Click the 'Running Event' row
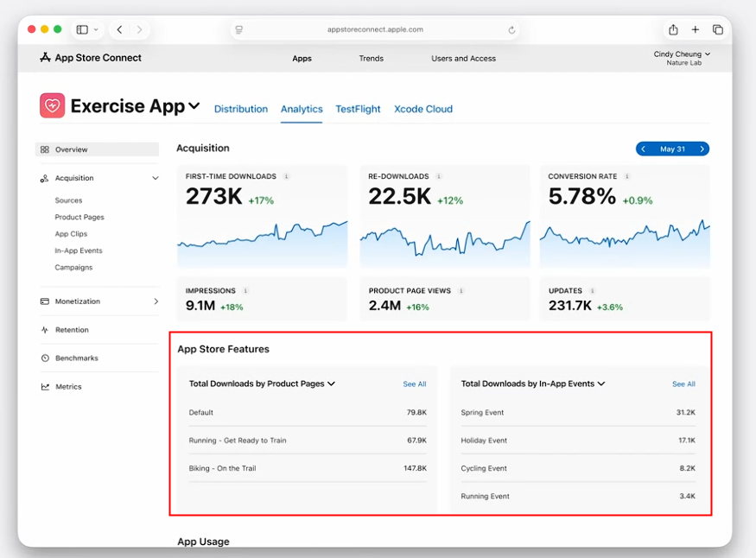Image resolution: width=756 pixels, height=558 pixels. (578, 497)
